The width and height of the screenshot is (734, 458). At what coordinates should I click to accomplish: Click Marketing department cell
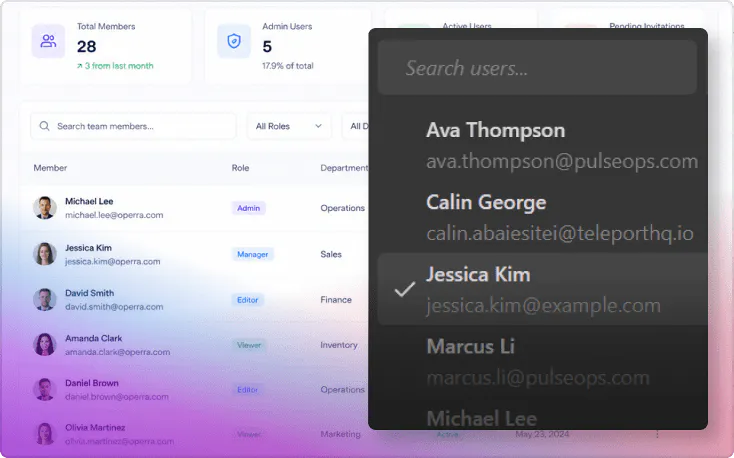click(340, 434)
